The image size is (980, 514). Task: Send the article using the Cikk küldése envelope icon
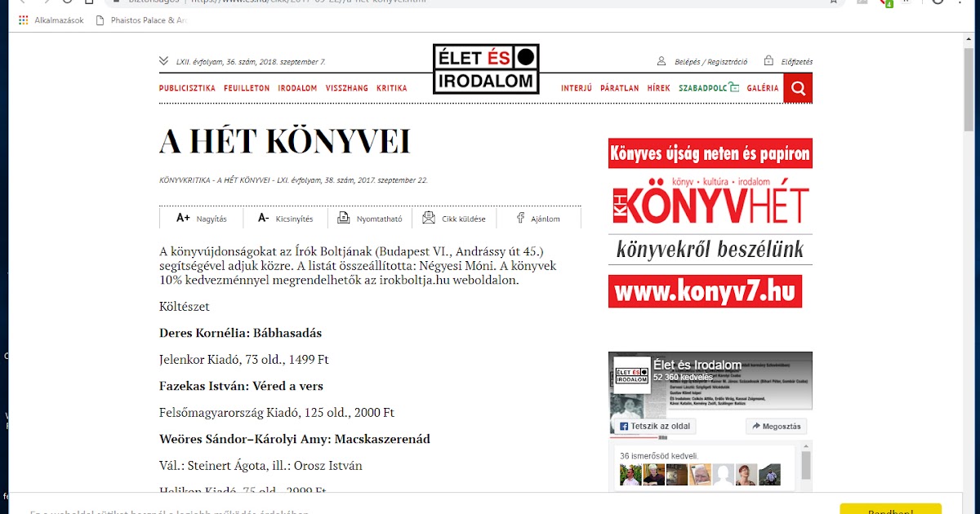click(427, 218)
